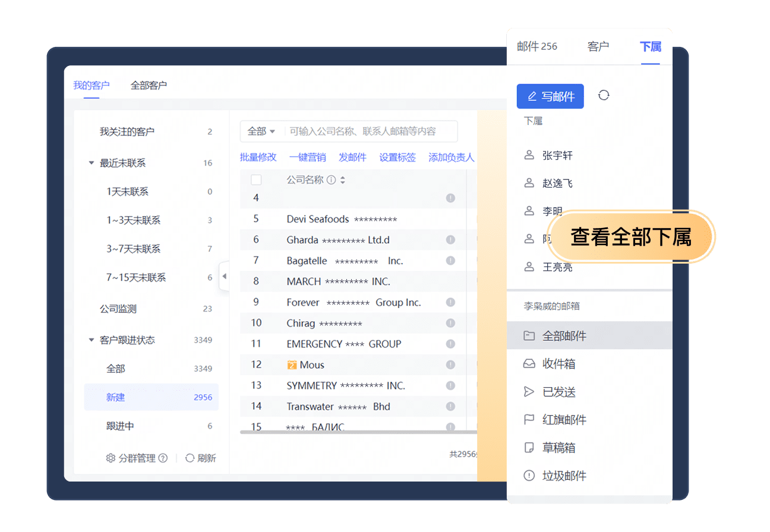Select the 红旗邮件 flag icon

(x=529, y=419)
